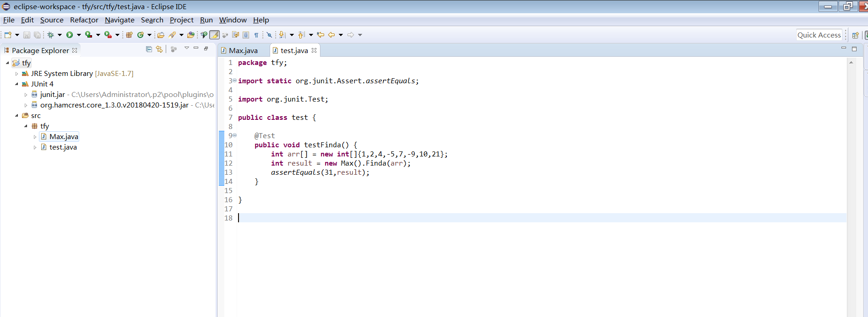Click the Save icon in toolbar
This screenshot has width=868, height=317.
point(27,35)
